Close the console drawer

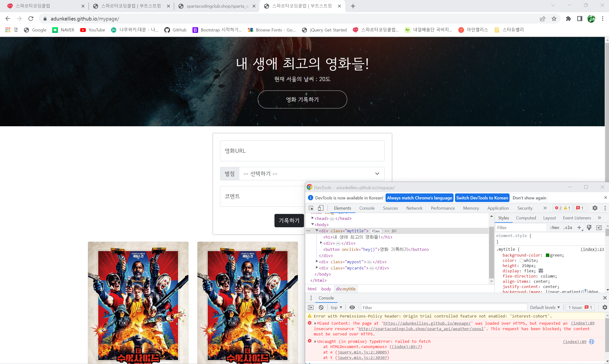click(605, 298)
